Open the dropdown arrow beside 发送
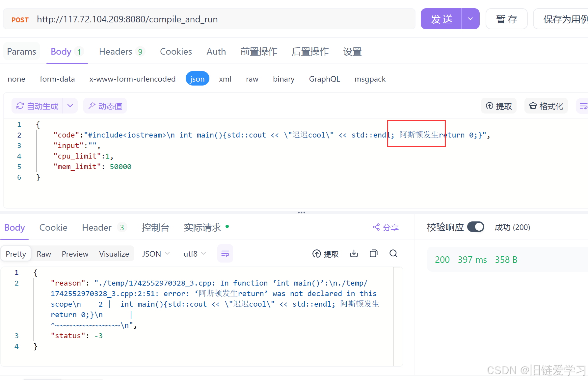The height and width of the screenshot is (380, 588). click(470, 19)
